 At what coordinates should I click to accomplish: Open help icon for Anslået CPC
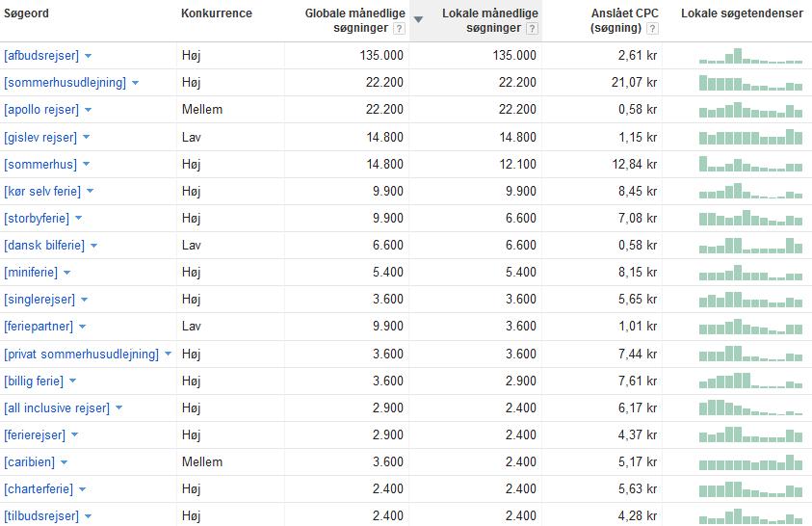652,29
